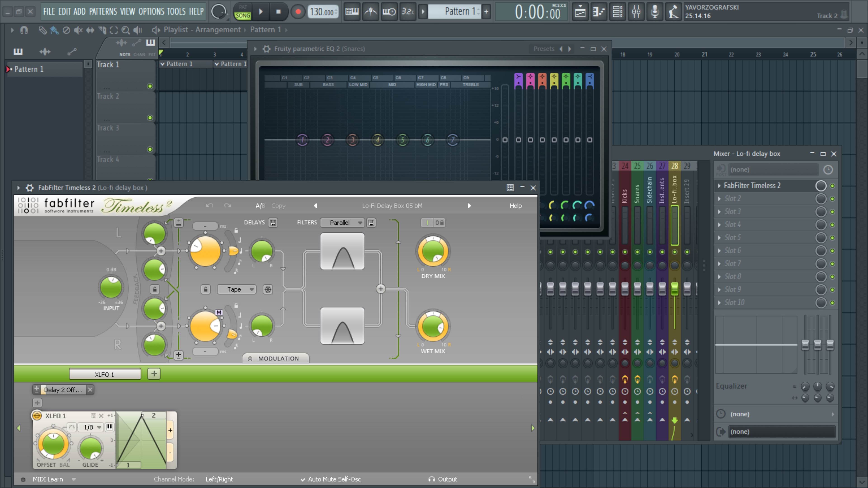Mute Track 1 with its green dot
This screenshot has width=868, height=488.
pyautogui.click(x=150, y=86)
